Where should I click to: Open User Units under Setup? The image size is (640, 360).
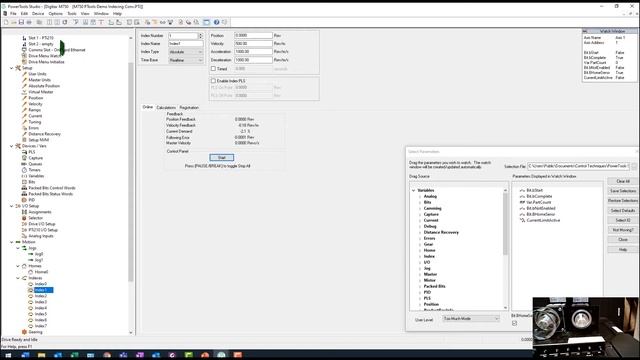tap(38, 74)
